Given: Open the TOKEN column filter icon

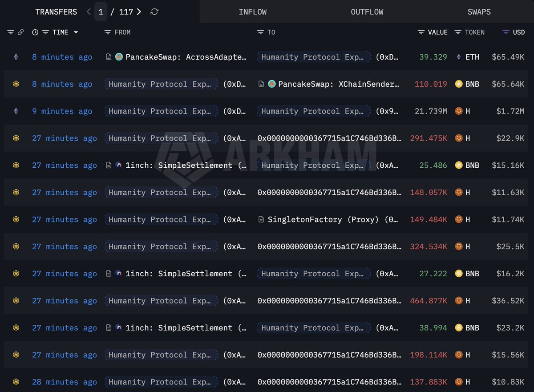Looking at the screenshot, I should pos(458,32).
